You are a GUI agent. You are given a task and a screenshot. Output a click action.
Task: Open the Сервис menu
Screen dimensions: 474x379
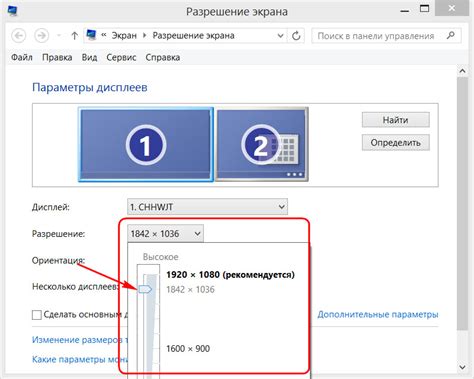(121, 57)
